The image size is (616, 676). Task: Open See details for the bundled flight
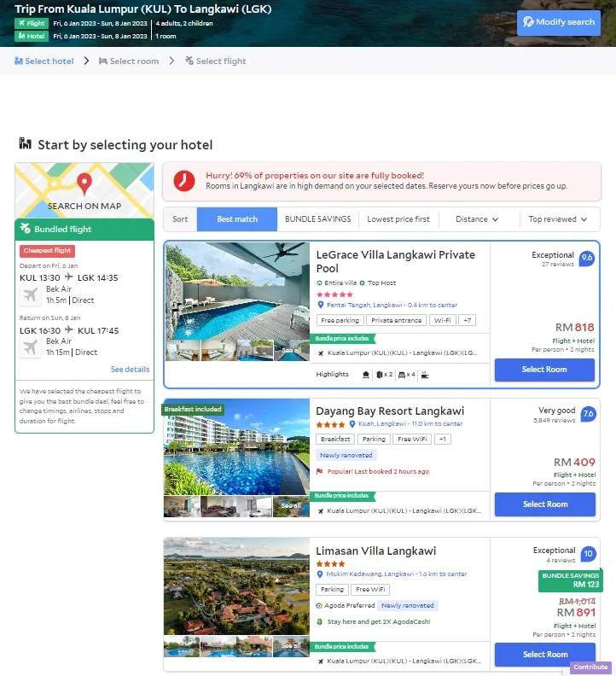coord(130,369)
